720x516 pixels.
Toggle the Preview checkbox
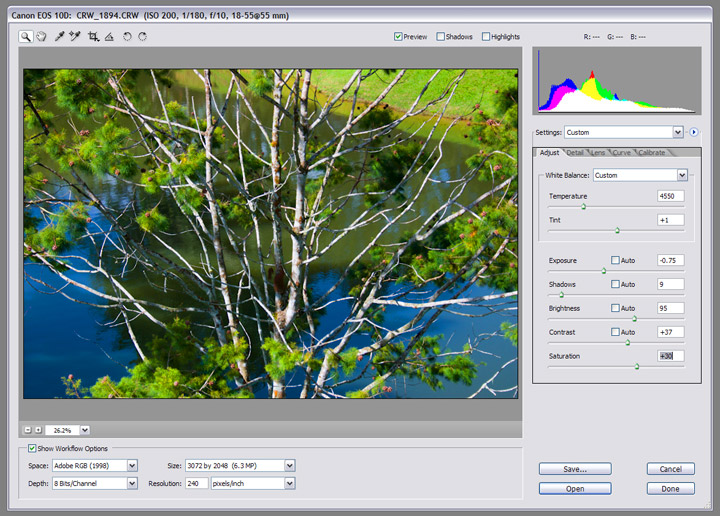399,37
